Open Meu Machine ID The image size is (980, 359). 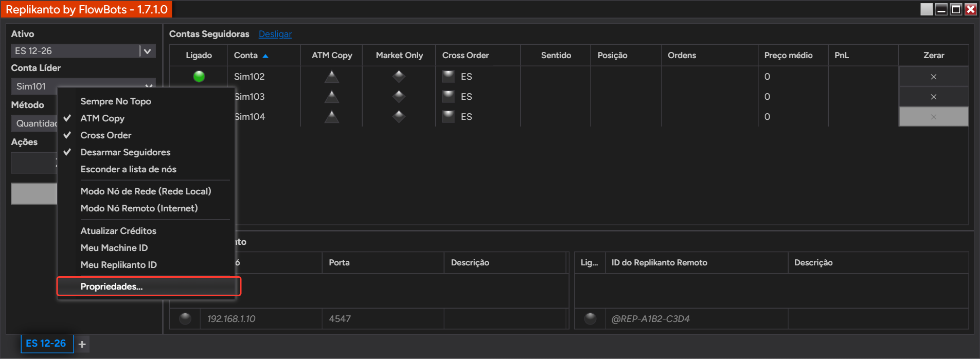point(146,248)
